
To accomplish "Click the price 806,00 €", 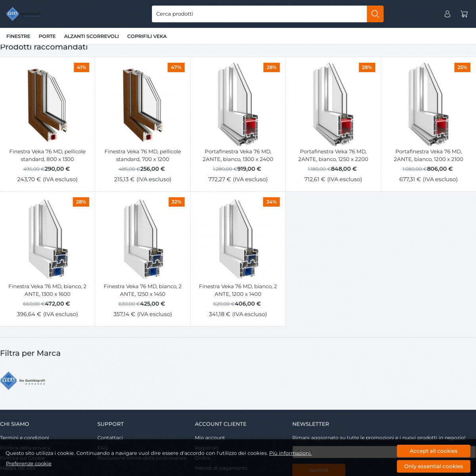I will 440,169.
